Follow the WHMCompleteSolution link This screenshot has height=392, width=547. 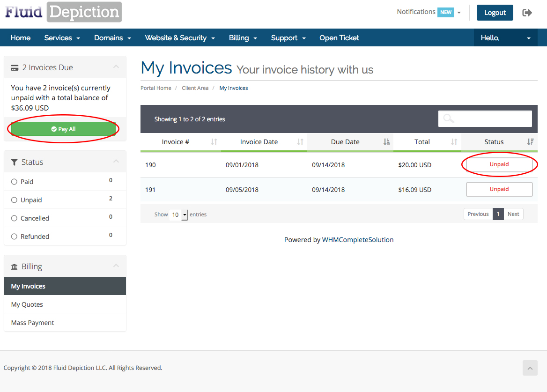coord(358,240)
